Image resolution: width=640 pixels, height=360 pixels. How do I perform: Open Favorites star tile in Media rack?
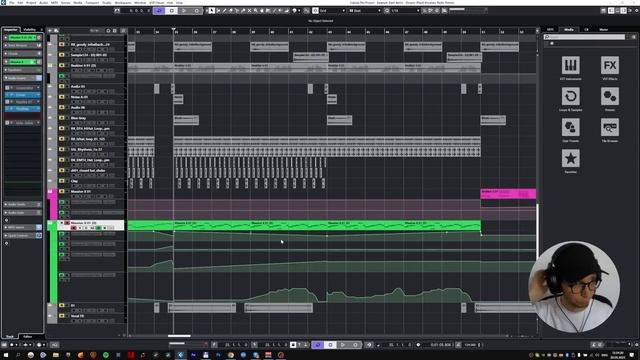pyautogui.click(x=570, y=158)
